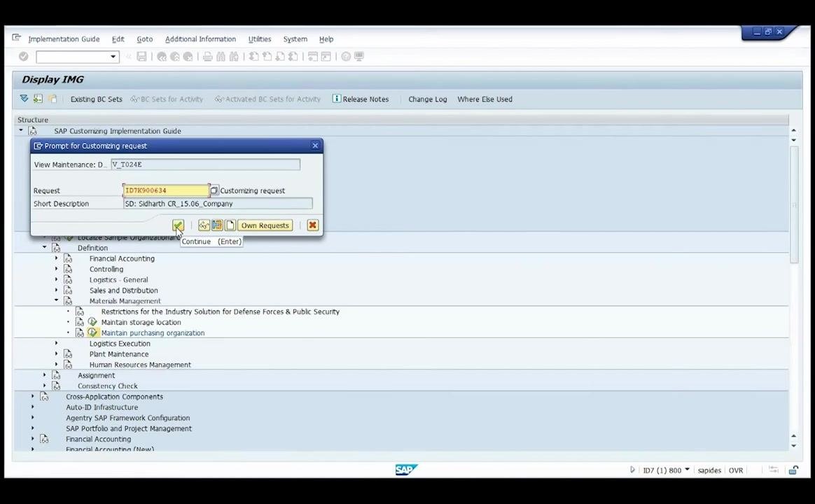Viewport: 815px width, 504px height.
Task: Click the lock icon in the status bar
Action: 793,470
